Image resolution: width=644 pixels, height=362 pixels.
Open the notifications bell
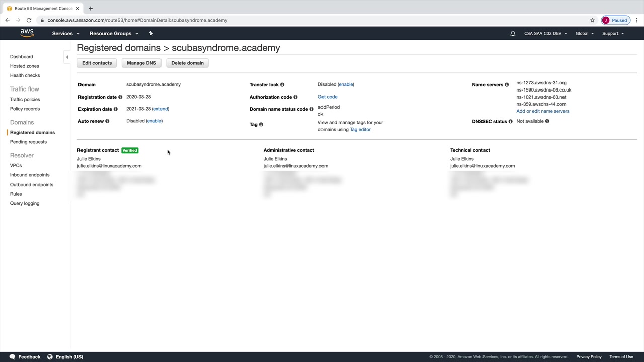click(x=513, y=34)
